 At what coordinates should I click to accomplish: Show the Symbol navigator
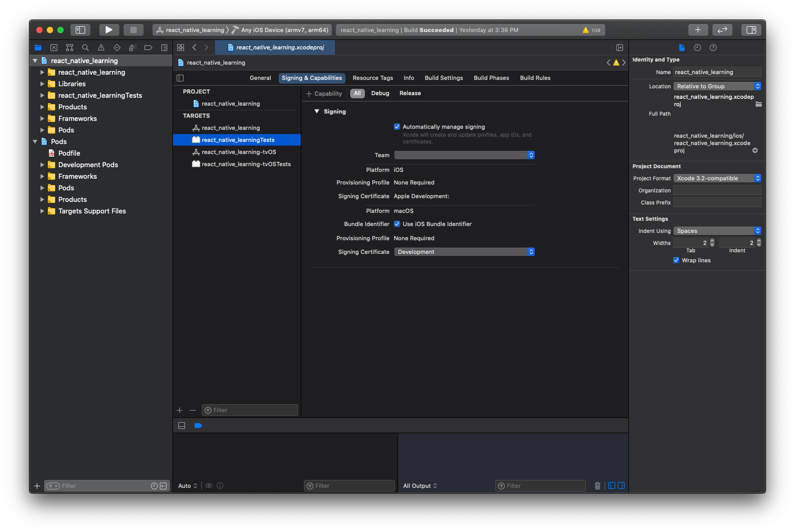[x=69, y=47]
